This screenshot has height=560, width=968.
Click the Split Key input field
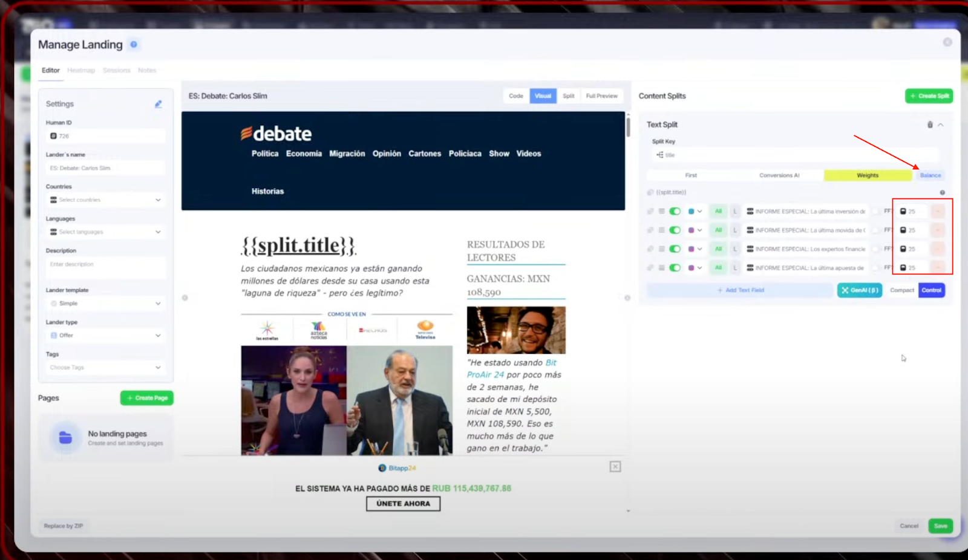pos(795,155)
